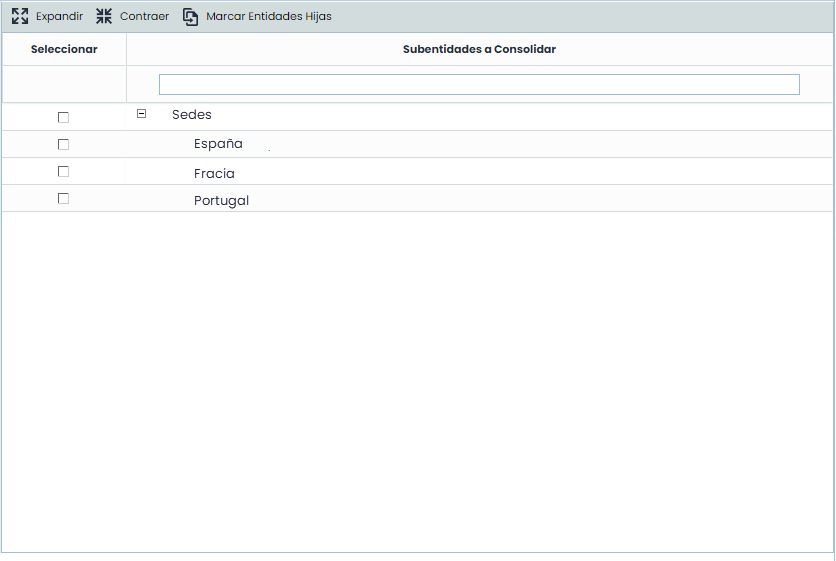Collapse the Sedes tree node
The image size is (836, 561).
point(141,114)
